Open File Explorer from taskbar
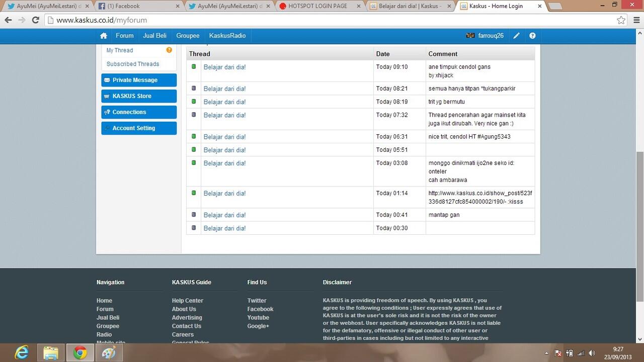644x362 pixels. 51,353
